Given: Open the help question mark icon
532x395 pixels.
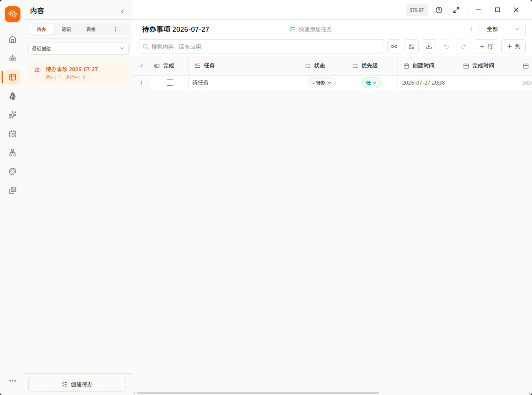Looking at the screenshot, I should [439, 10].
